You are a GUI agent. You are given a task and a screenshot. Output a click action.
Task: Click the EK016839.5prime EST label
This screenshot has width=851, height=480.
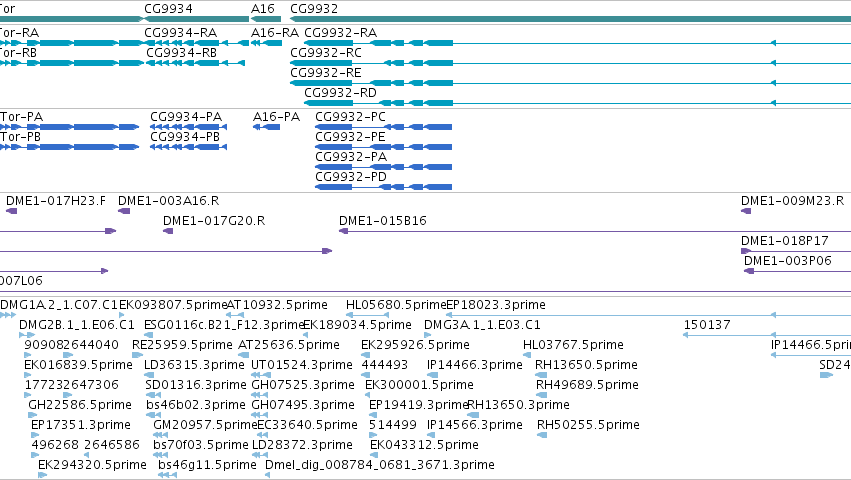point(78,365)
